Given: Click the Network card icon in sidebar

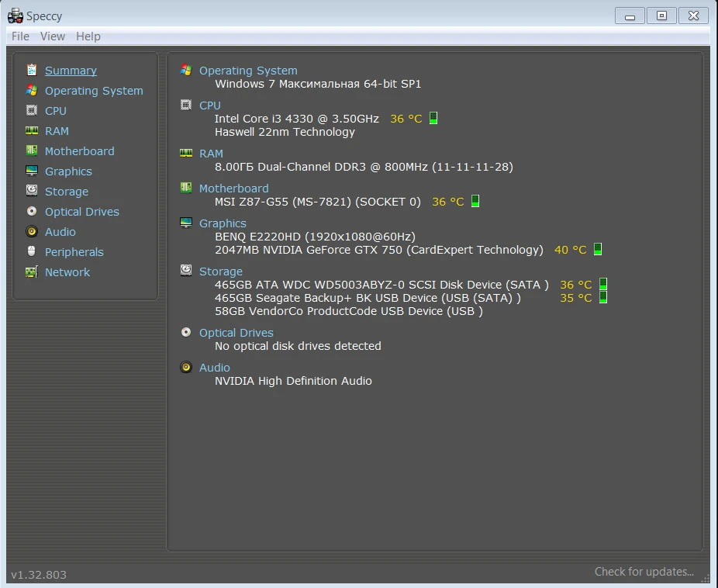Looking at the screenshot, I should pos(32,272).
